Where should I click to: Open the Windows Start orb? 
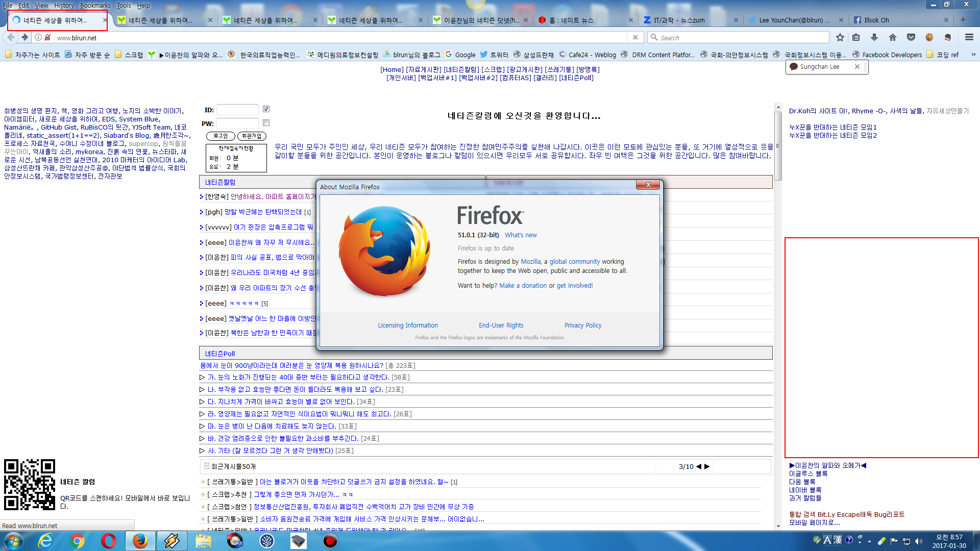point(13,541)
